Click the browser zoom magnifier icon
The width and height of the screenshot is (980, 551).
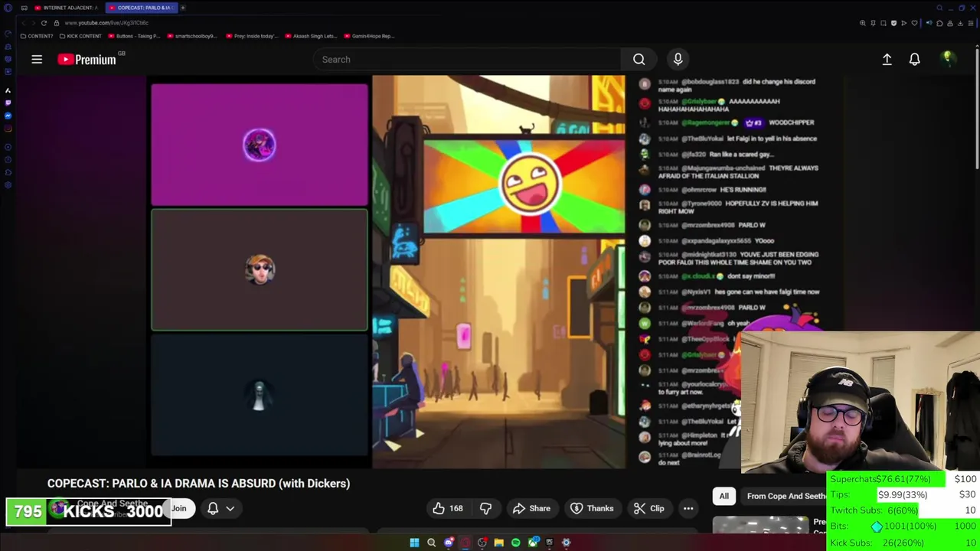coord(863,23)
